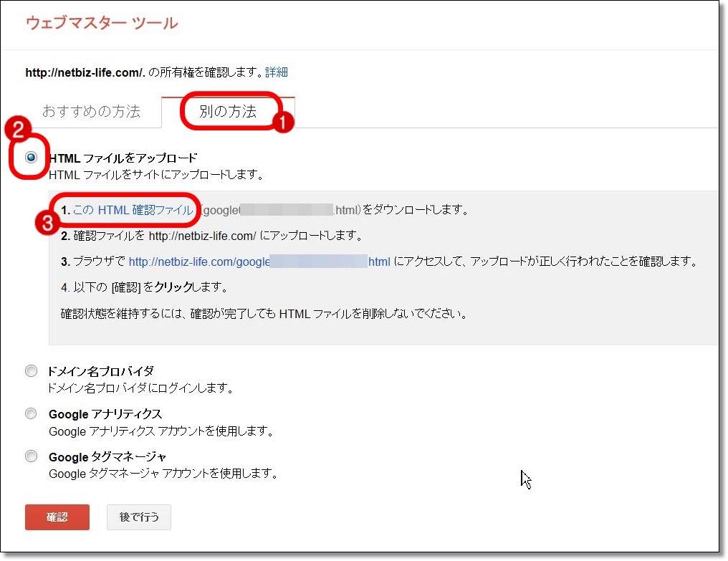Click the Google タグマネージャ label

click(x=107, y=457)
